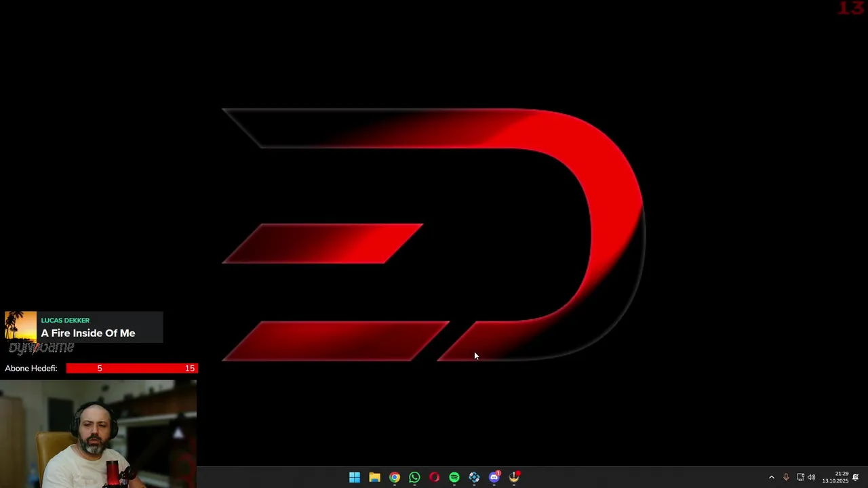Expand the hidden system tray icons
This screenshot has width=868, height=488.
click(x=771, y=477)
